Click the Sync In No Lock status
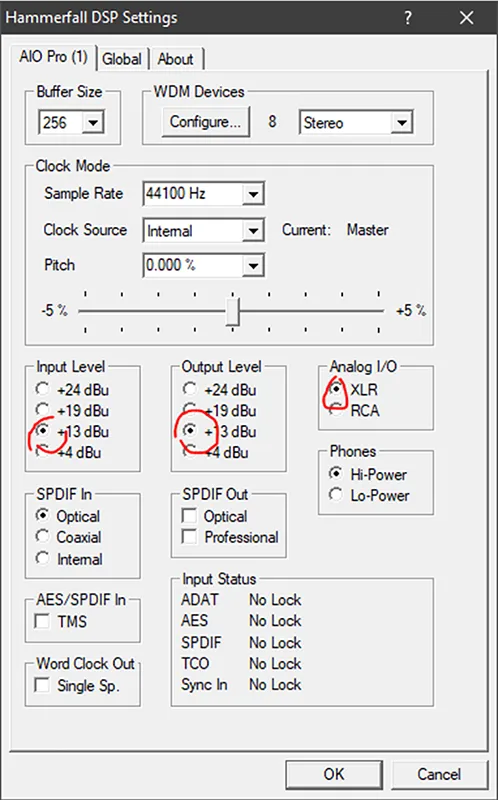The width and height of the screenshot is (498, 800). 275,684
